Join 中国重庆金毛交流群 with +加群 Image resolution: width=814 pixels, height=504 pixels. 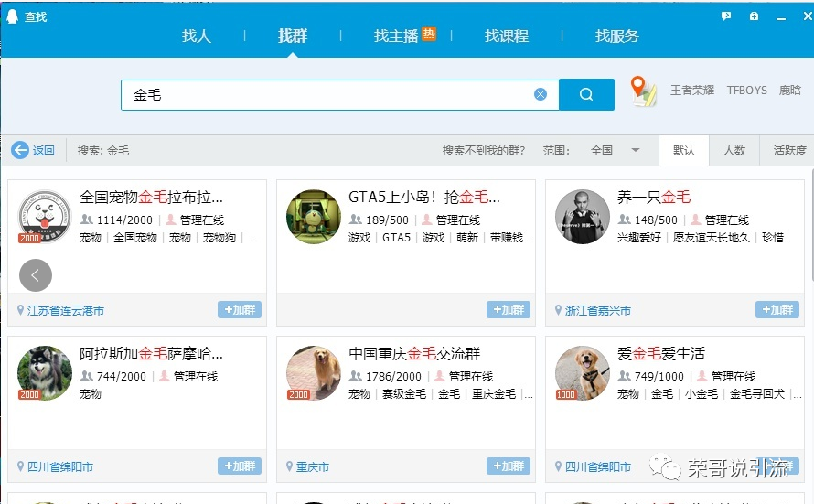point(509,466)
